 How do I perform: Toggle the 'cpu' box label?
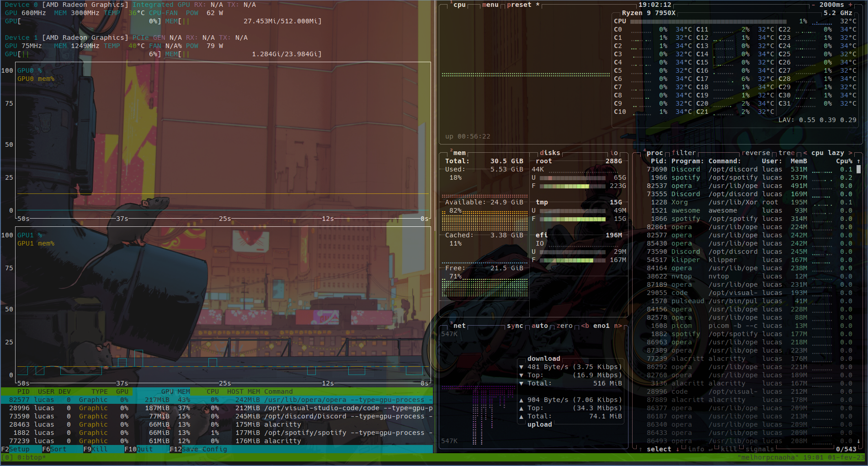pyautogui.click(x=459, y=5)
